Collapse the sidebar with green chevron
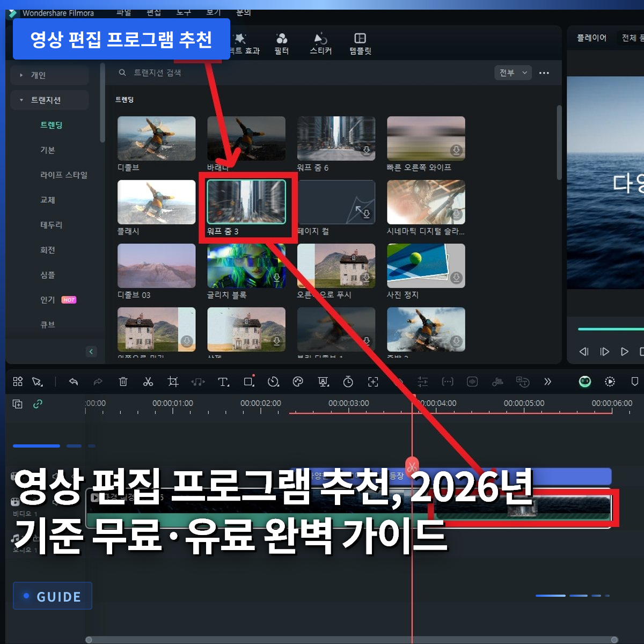This screenshot has width=644, height=644. click(91, 352)
